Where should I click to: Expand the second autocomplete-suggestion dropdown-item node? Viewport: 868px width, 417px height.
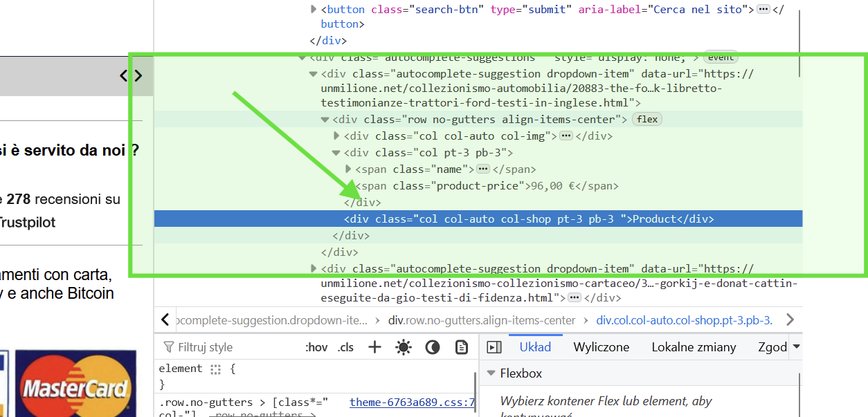click(314, 269)
